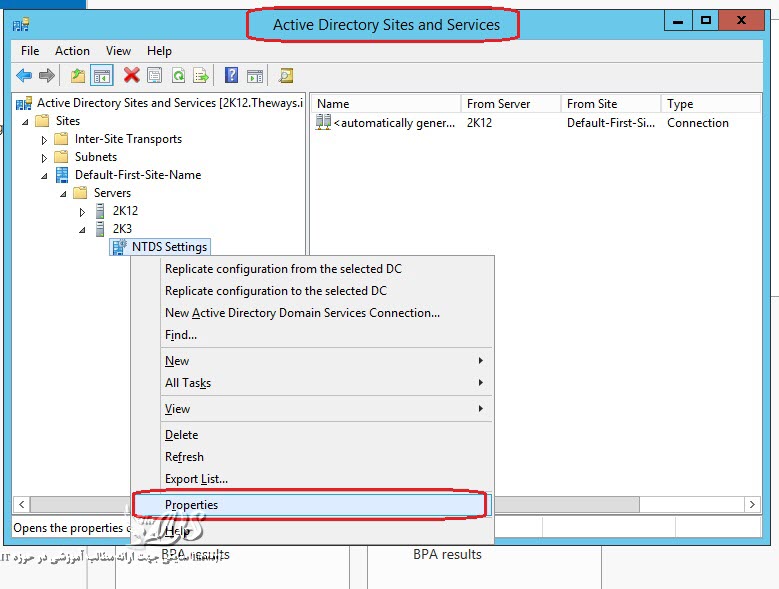779x589 pixels.
Task: Click the Find magnifier toolbar icon
Action: pyautogui.click(x=286, y=76)
